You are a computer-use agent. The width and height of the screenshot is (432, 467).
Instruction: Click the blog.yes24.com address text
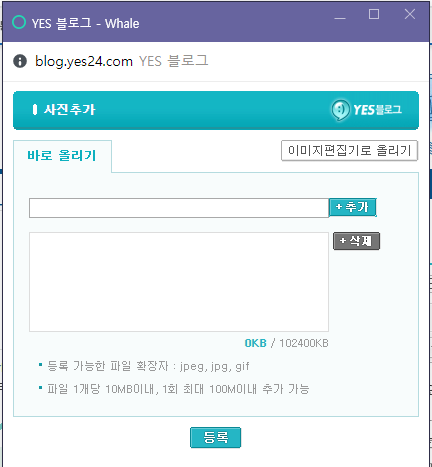84,61
